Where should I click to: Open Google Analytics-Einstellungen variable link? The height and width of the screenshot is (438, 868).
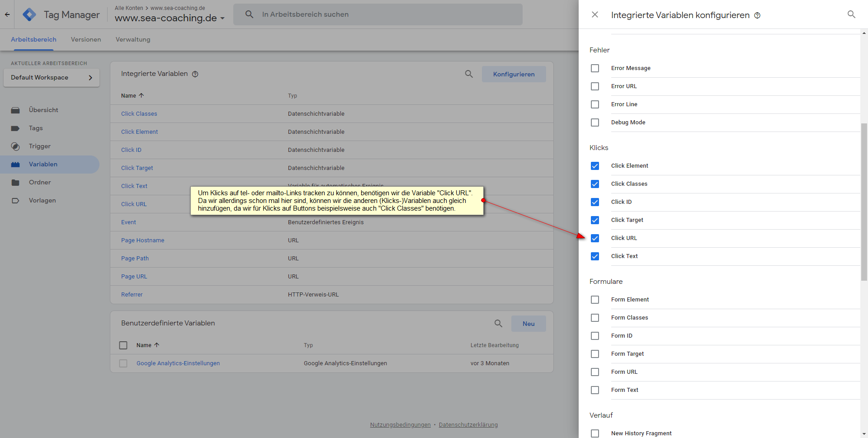click(x=178, y=363)
